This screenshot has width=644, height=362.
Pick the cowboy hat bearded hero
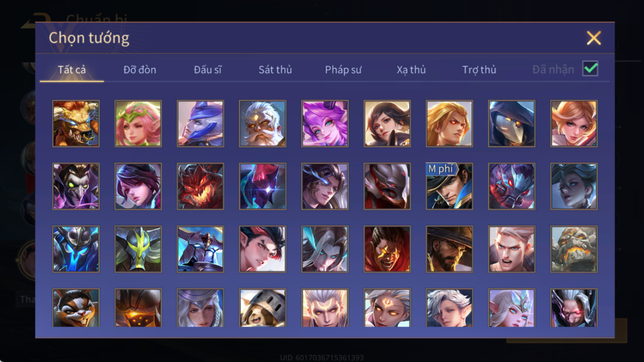click(449, 249)
